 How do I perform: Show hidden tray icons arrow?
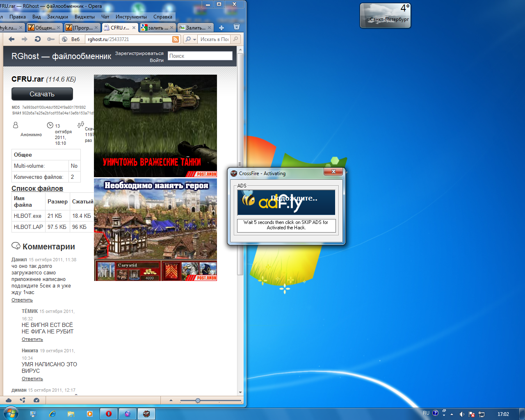coord(452,414)
